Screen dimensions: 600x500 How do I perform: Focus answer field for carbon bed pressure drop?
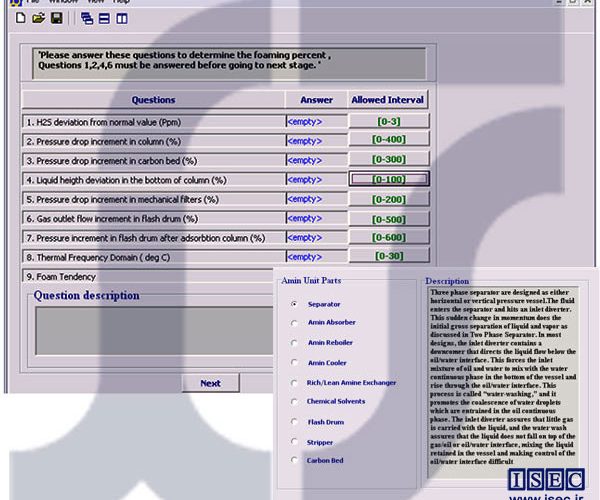pos(316,160)
